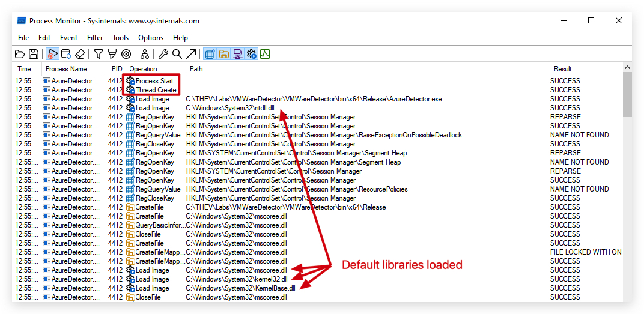The width and height of the screenshot is (644, 314).
Task: Click the gear icon beside Process Start
Action: pyautogui.click(x=130, y=81)
